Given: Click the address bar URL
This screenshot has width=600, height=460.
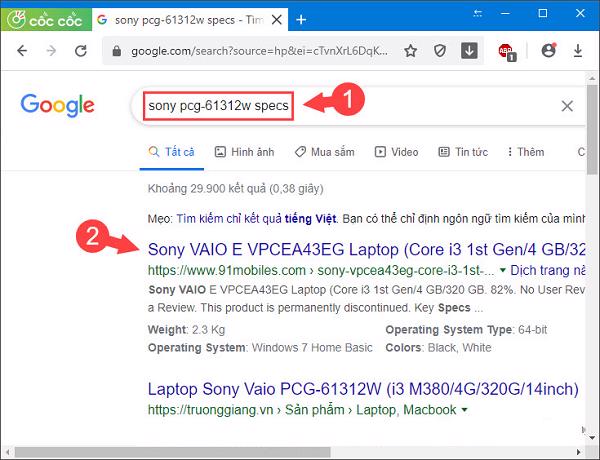Looking at the screenshot, I should [x=259, y=51].
